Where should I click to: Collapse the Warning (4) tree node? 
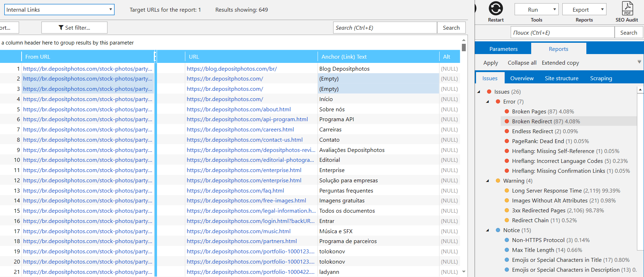pyautogui.click(x=488, y=181)
